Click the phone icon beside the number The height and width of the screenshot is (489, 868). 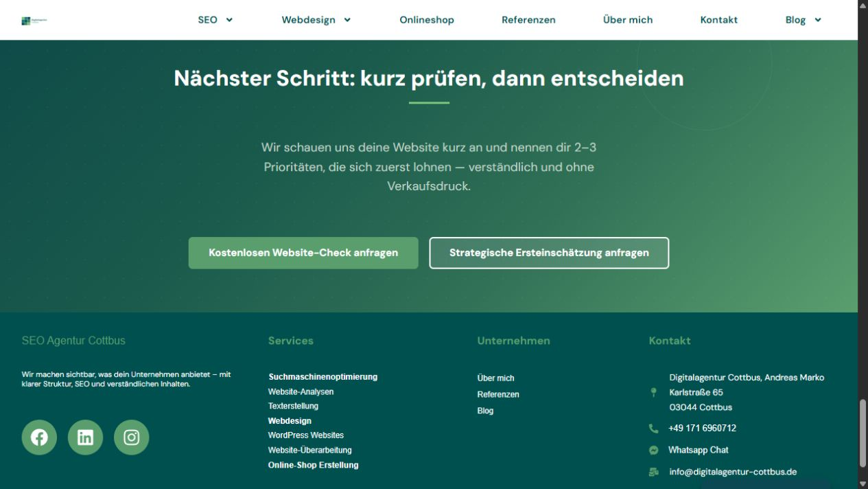653,428
